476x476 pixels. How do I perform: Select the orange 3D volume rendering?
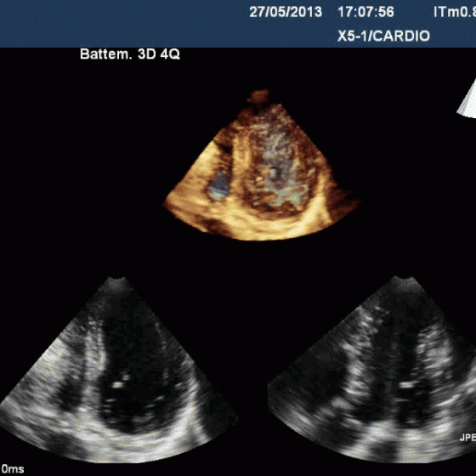coord(262,166)
